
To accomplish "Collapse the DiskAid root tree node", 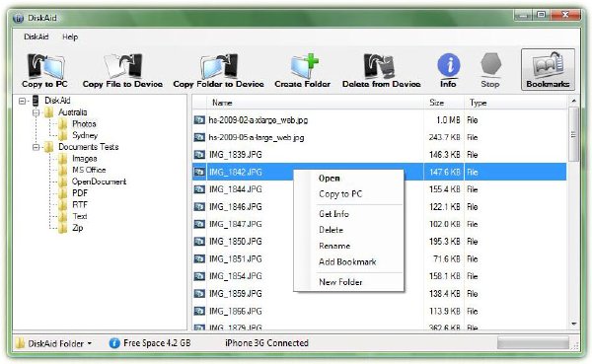I will click(x=23, y=101).
